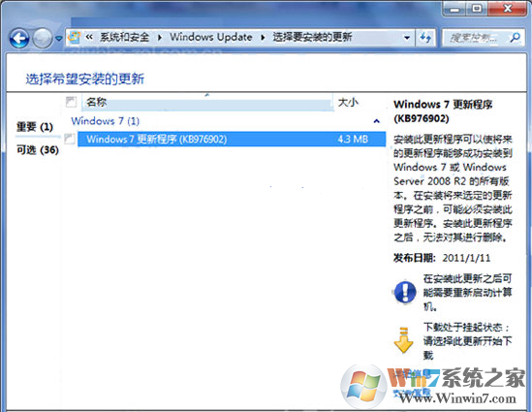This screenshot has height=412, width=532.
Task: Expand arrow after 系统和安全 breadcrumb
Action: [x=160, y=38]
